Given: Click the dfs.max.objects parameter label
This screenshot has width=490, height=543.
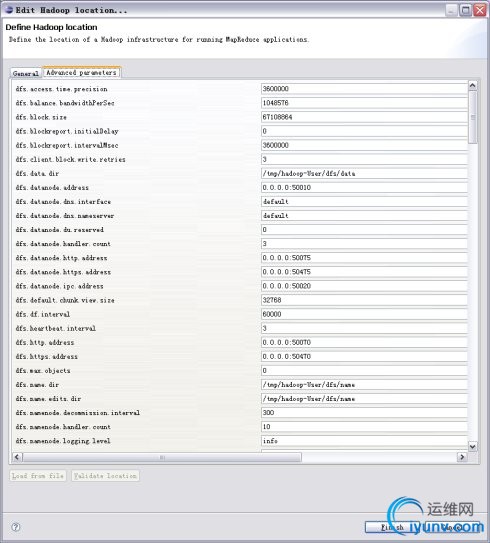Looking at the screenshot, I should 43,371.
